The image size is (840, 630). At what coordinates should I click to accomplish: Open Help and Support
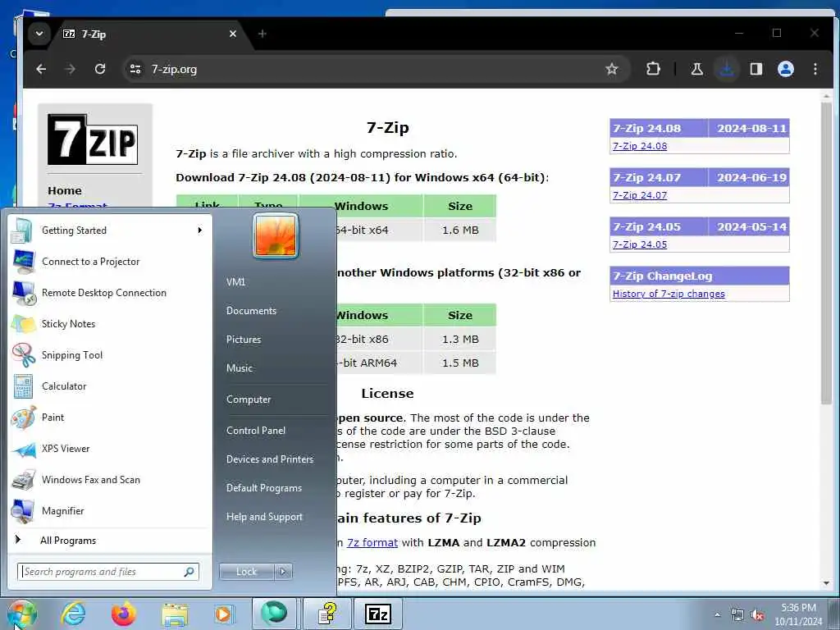click(x=265, y=517)
